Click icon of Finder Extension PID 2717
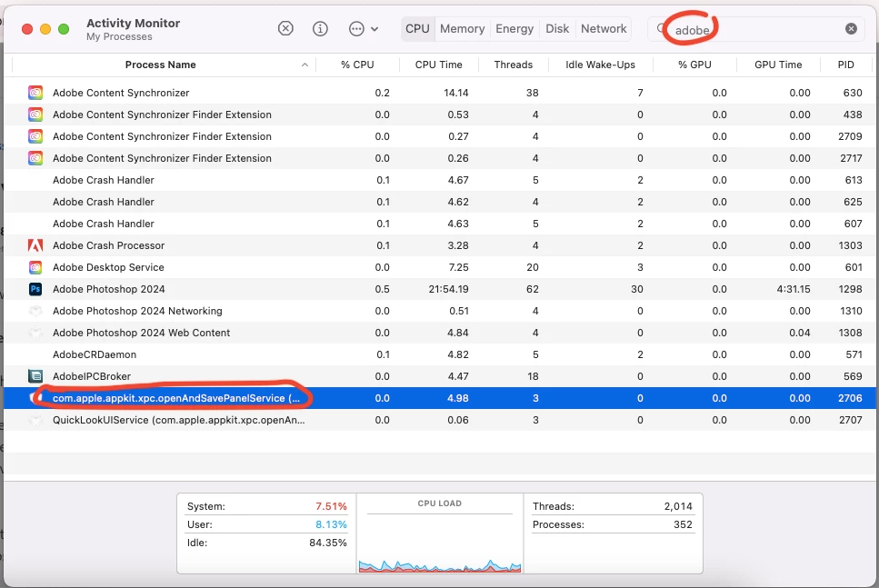This screenshot has width=879, height=588. 35,158
